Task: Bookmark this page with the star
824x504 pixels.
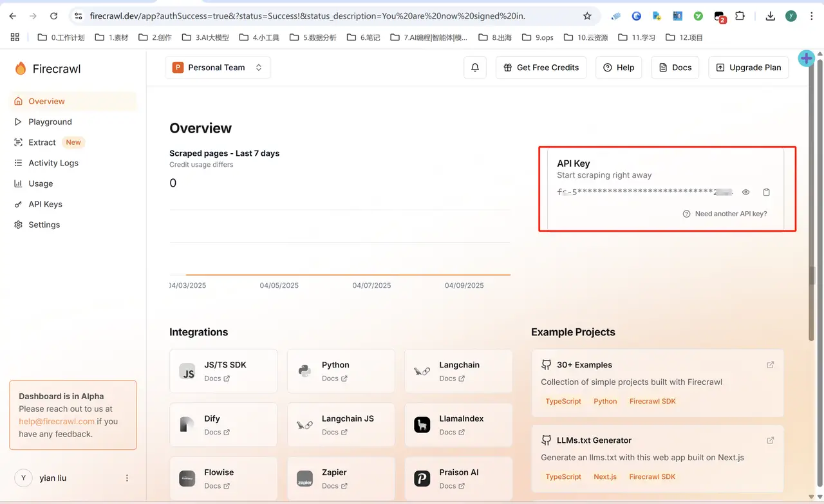Action: 587,16
